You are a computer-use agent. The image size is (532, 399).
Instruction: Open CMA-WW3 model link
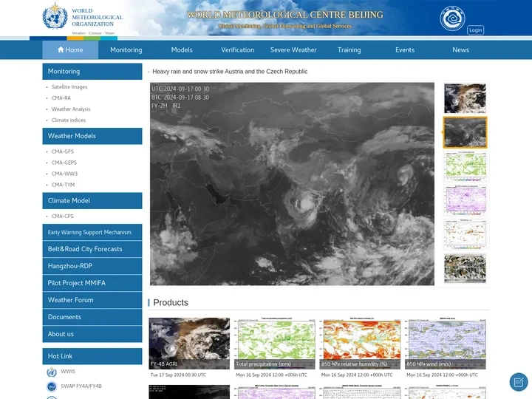coord(64,174)
